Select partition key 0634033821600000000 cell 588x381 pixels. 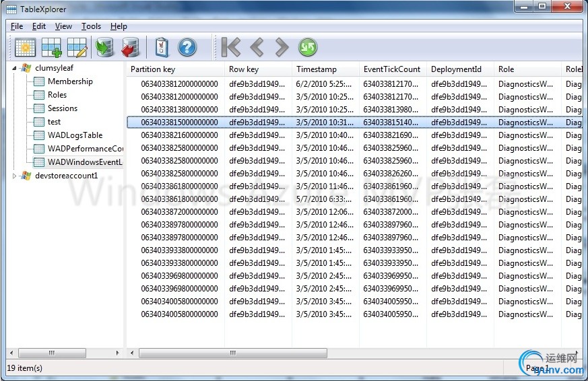[x=180, y=135]
